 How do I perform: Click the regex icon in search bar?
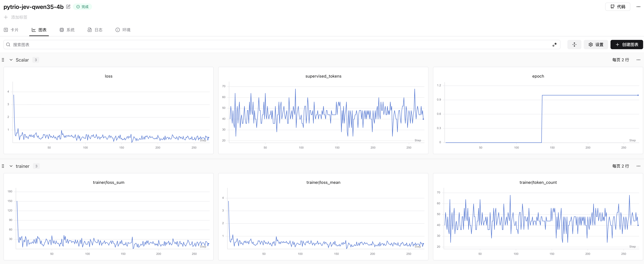(x=554, y=44)
